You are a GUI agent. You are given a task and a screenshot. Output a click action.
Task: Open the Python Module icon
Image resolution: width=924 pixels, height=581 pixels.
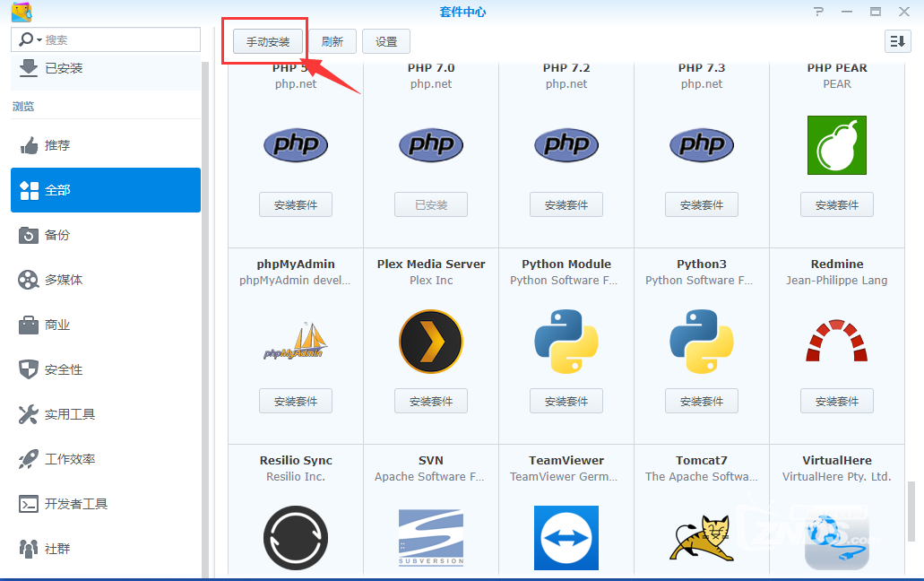pyautogui.click(x=566, y=342)
